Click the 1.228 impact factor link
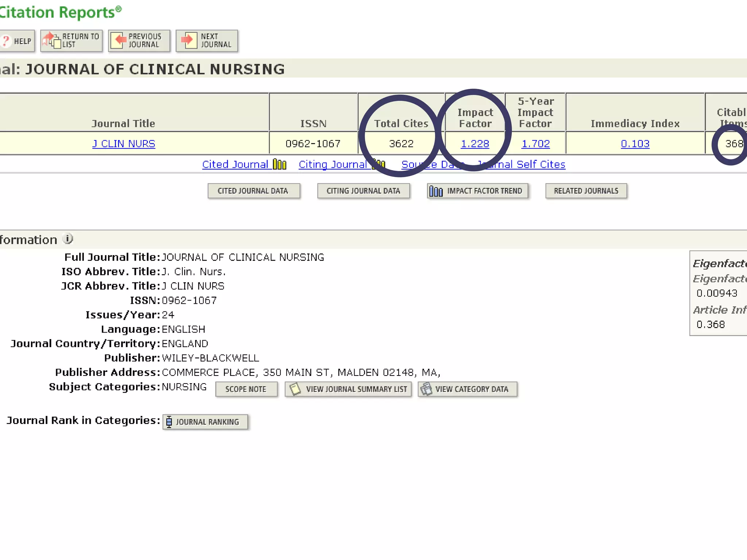 click(475, 144)
